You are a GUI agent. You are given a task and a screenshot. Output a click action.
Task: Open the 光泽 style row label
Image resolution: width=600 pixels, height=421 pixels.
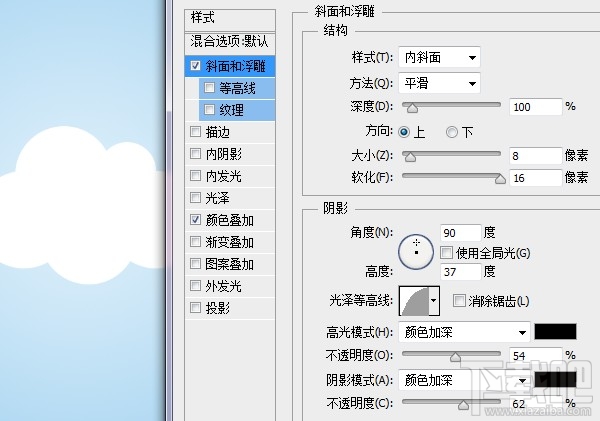(x=217, y=198)
